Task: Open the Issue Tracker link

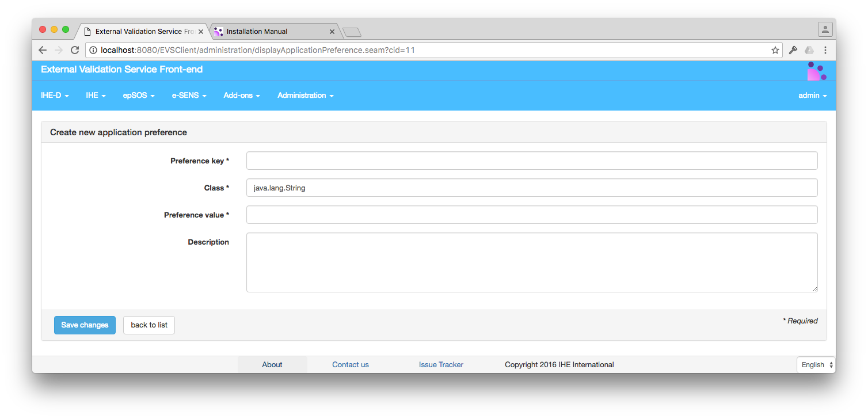Action: click(x=441, y=364)
